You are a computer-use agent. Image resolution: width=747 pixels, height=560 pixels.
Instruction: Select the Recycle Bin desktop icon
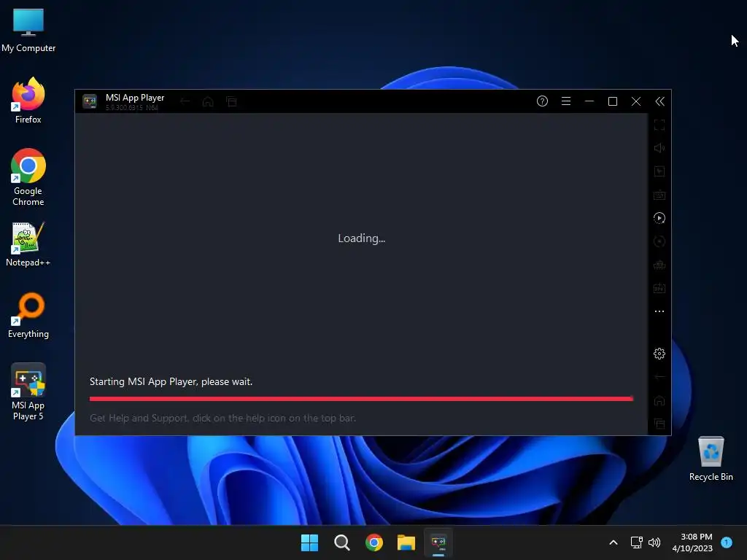[x=711, y=458]
